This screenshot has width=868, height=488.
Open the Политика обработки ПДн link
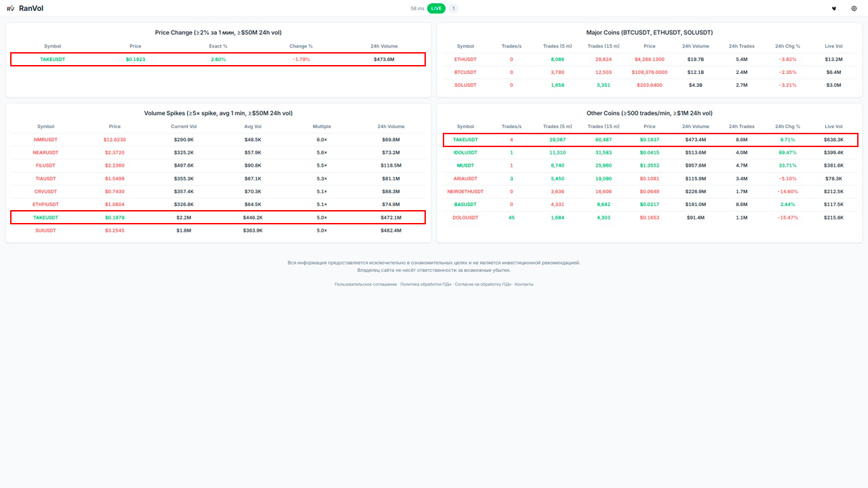coord(426,285)
